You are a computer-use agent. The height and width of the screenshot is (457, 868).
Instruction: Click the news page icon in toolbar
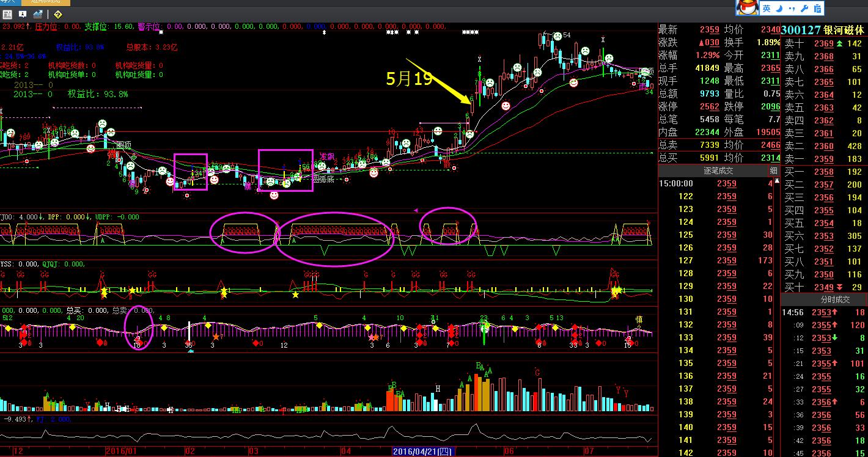(x=6, y=13)
